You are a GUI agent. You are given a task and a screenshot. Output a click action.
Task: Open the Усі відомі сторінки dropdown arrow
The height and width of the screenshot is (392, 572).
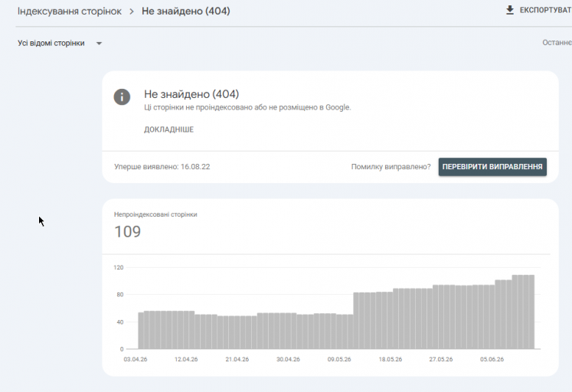[x=99, y=44]
